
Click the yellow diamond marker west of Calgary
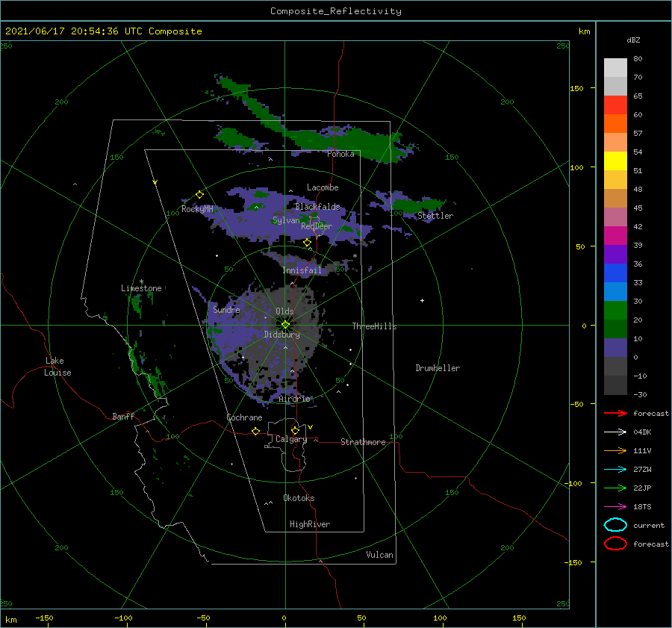point(256,432)
